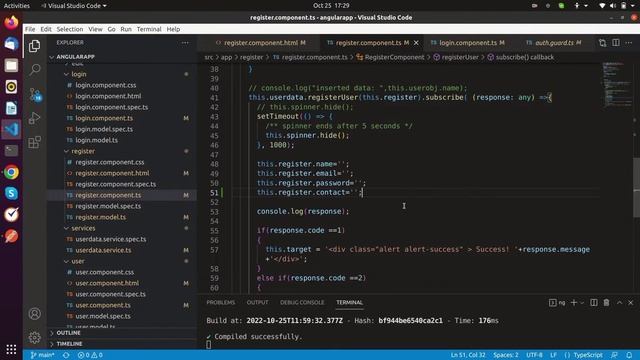The height and width of the screenshot is (360, 640).
Task: Expand the Outline section
Action: click(122, 333)
